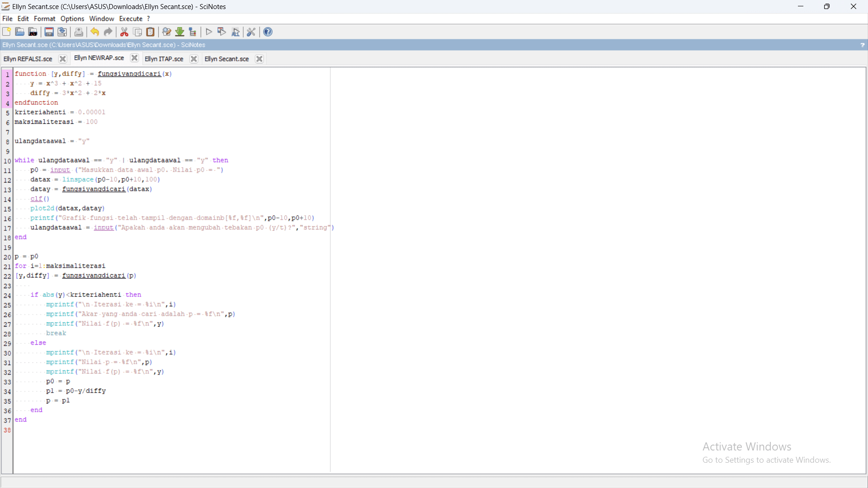Screen dimensions: 868x488
Task: Click the 'Akar yang anda cari' mprintf line
Action: pyautogui.click(x=141, y=314)
